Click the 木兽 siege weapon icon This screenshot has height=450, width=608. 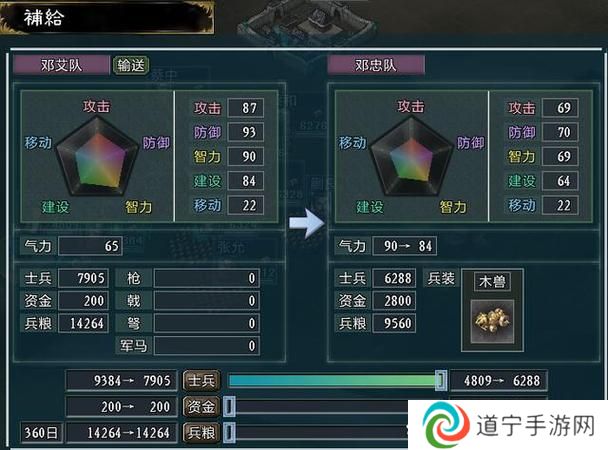click(492, 322)
